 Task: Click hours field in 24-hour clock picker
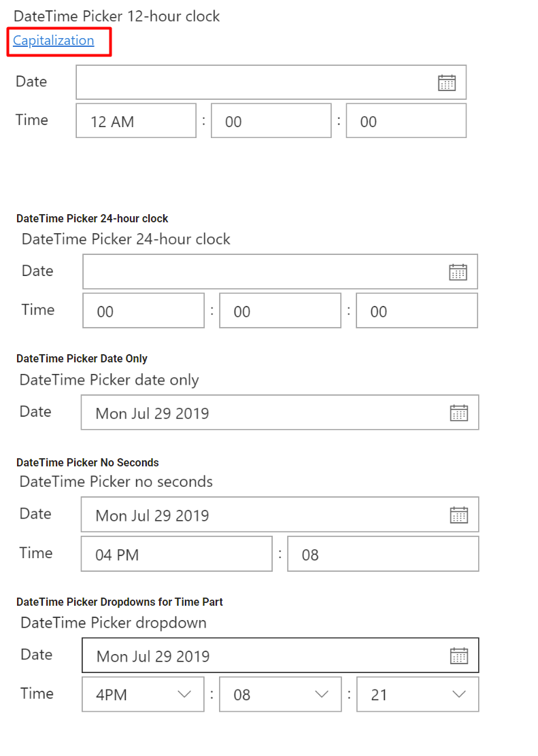[x=143, y=310]
